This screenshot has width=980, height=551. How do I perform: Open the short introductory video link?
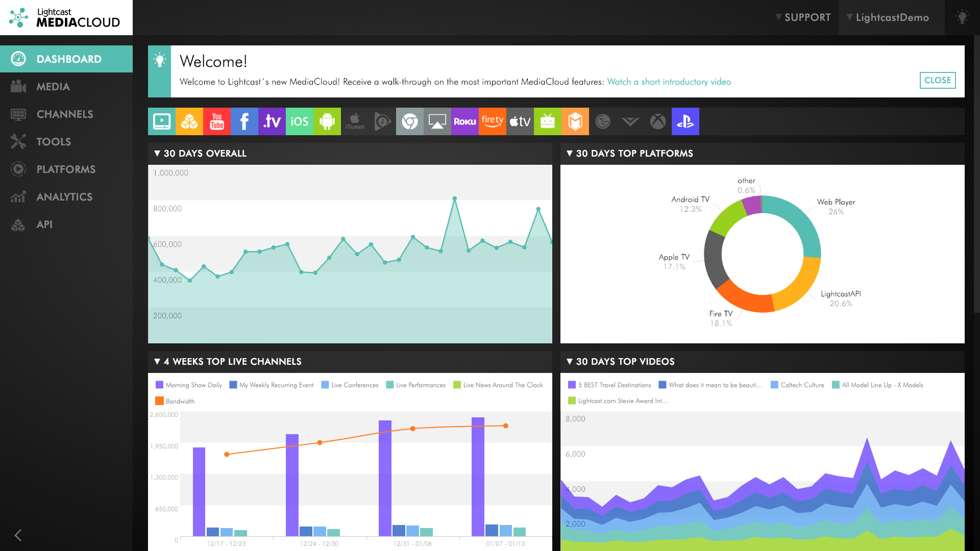tap(669, 82)
